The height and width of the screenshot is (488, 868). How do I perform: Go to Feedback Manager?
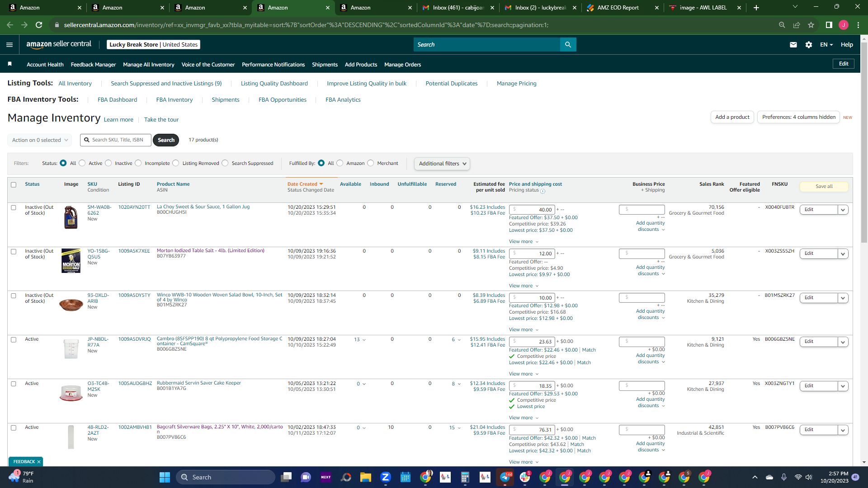(x=93, y=65)
